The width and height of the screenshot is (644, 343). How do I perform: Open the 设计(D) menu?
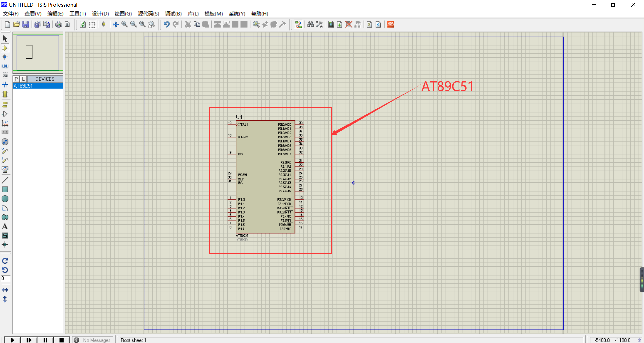pos(100,14)
